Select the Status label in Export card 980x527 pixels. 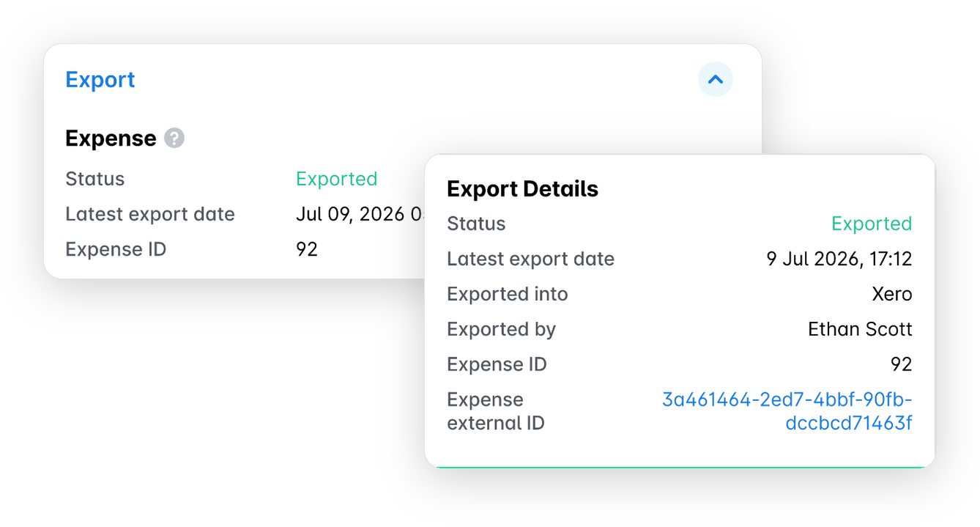tap(95, 179)
